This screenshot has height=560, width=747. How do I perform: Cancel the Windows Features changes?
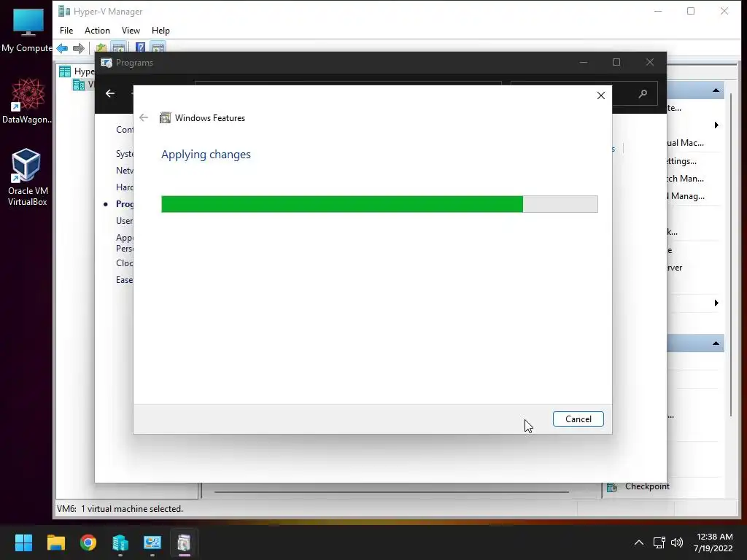[578, 419]
